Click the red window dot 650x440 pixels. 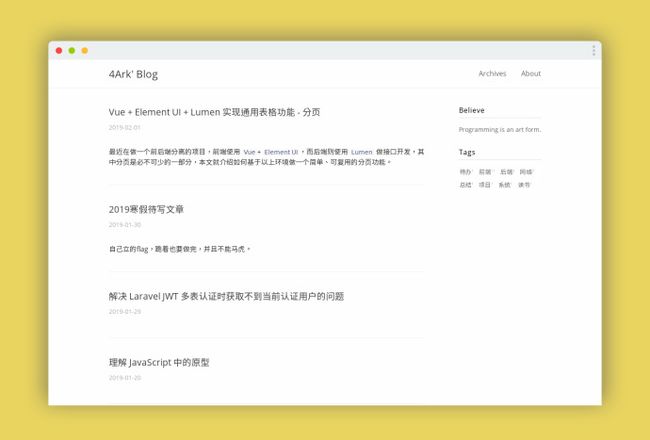[59, 51]
